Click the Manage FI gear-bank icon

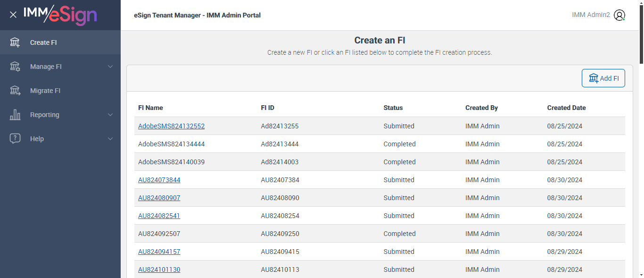pos(15,67)
